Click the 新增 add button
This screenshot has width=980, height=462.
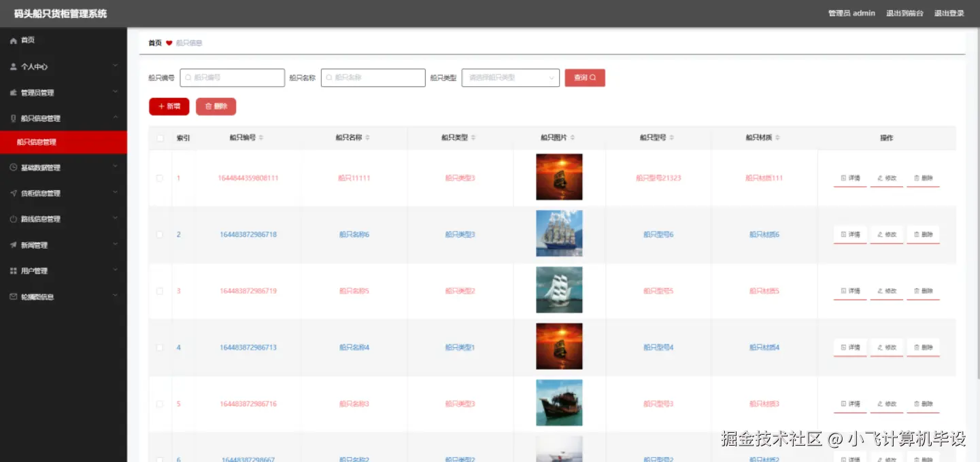169,107
